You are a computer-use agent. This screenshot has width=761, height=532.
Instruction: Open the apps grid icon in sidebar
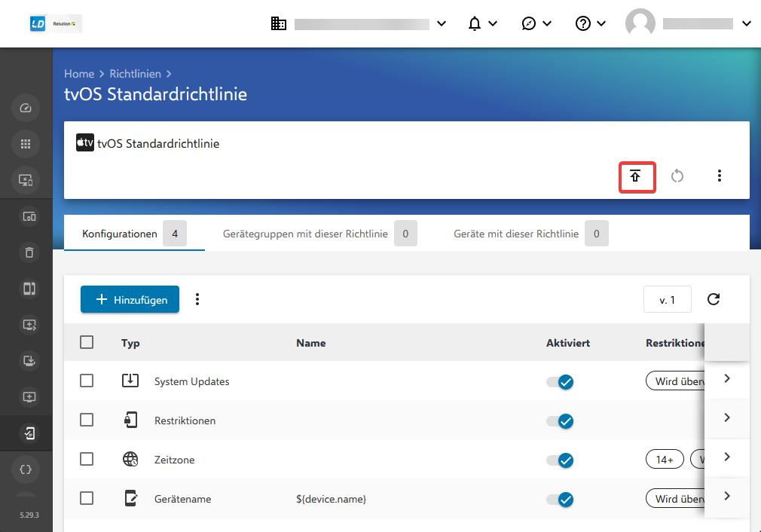(x=26, y=144)
